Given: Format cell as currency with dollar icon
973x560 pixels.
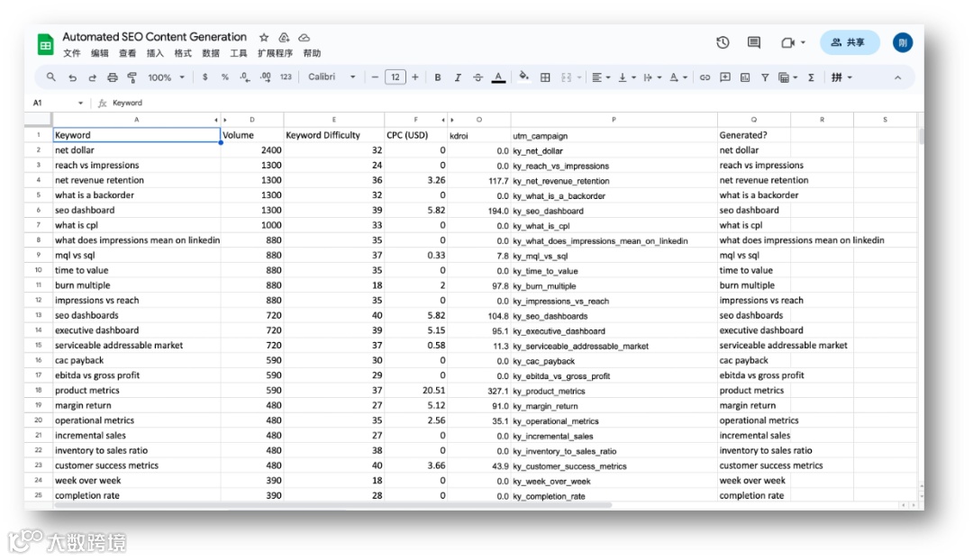Looking at the screenshot, I should (x=205, y=77).
